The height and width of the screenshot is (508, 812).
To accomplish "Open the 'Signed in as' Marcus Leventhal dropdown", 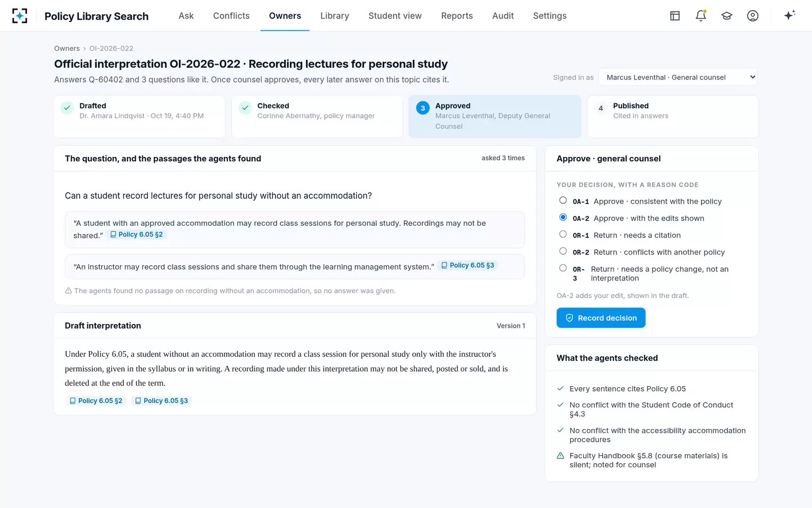I will [678, 77].
